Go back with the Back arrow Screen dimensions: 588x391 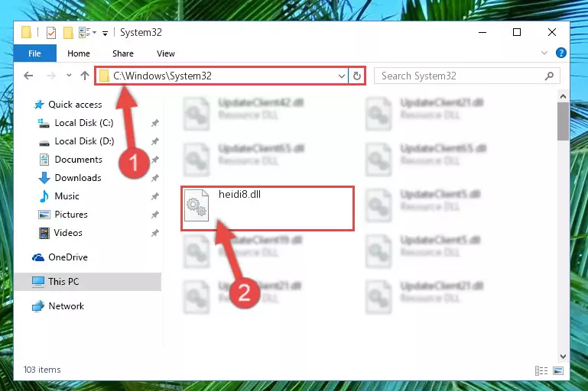click(28, 76)
